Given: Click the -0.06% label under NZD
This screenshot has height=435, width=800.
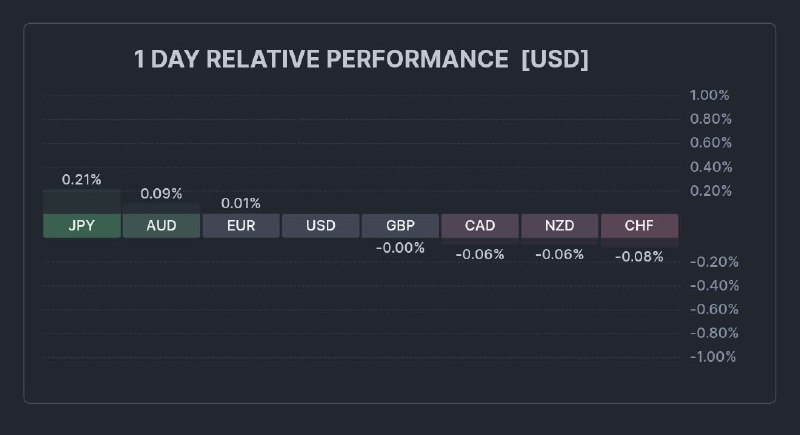Looking at the screenshot, I should click(560, 255).
